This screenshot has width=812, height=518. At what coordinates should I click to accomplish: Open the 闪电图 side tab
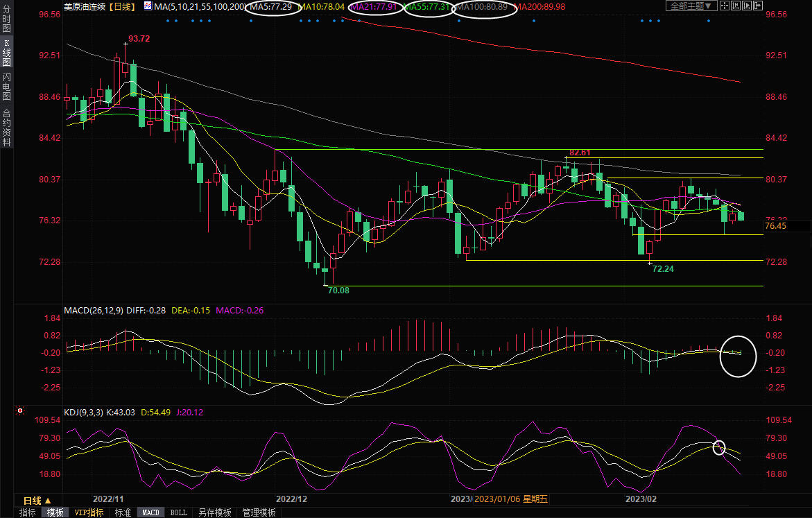(x=6, y=87)
